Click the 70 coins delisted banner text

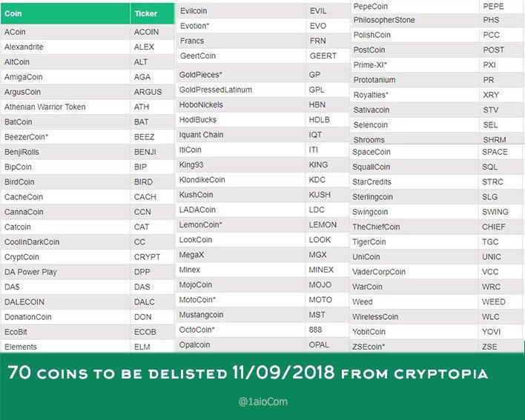tap(248, 374)
